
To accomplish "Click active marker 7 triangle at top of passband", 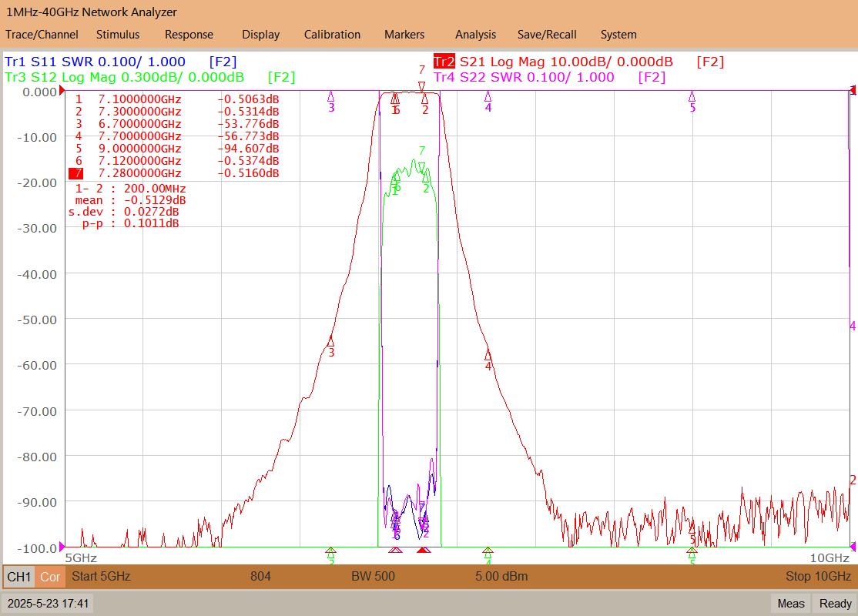I will (x=421, y=86).
